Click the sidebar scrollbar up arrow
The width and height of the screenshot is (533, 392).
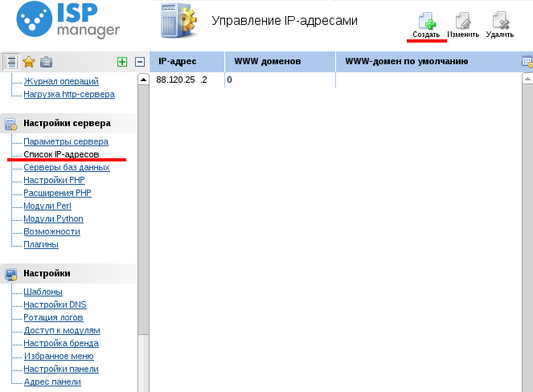143,80
